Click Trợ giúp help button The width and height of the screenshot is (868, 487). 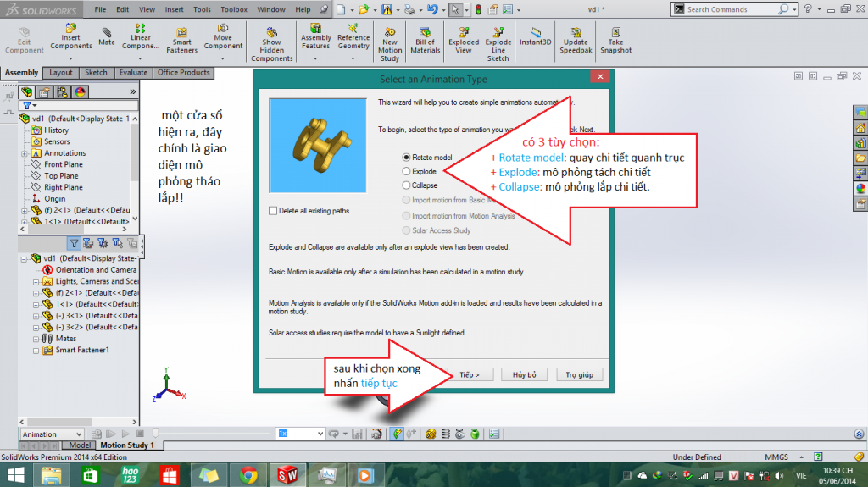(x=579, y=374)
